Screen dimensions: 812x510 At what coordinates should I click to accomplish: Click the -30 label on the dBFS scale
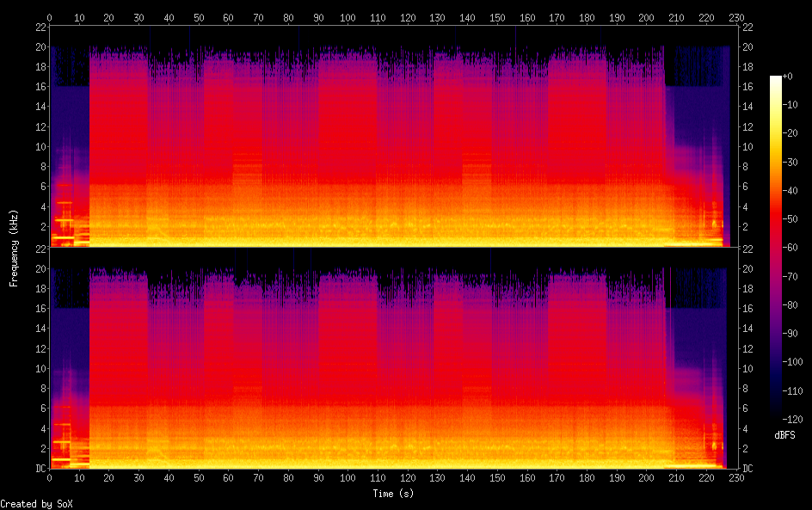click(796, 163)
